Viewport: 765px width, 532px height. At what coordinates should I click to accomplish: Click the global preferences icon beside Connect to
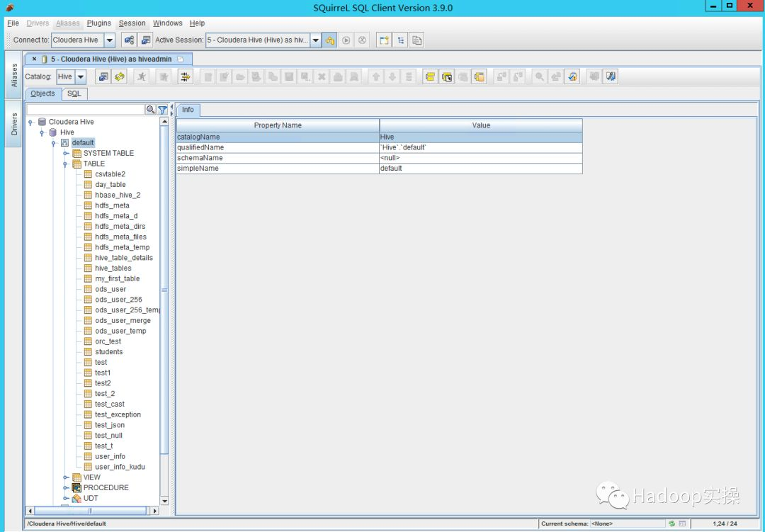tap(130, 40)
